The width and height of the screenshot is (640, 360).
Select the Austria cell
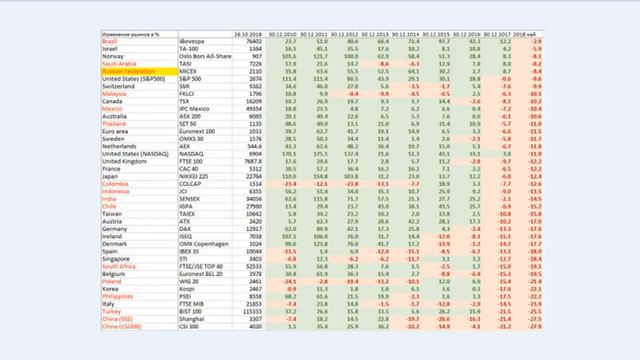tap(140, 221)
